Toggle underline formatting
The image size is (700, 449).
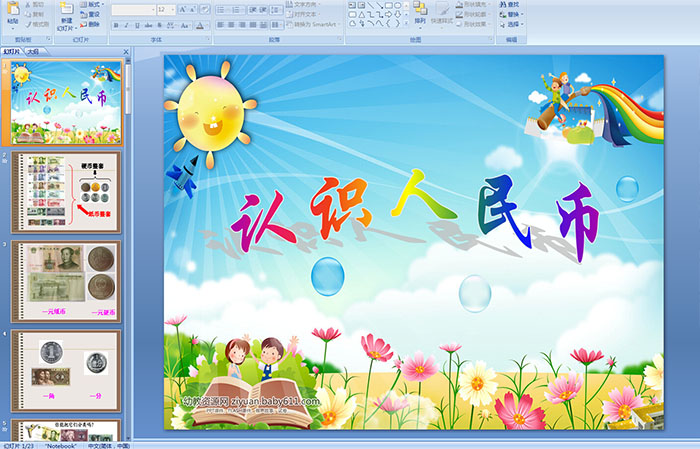pos(137,25)
